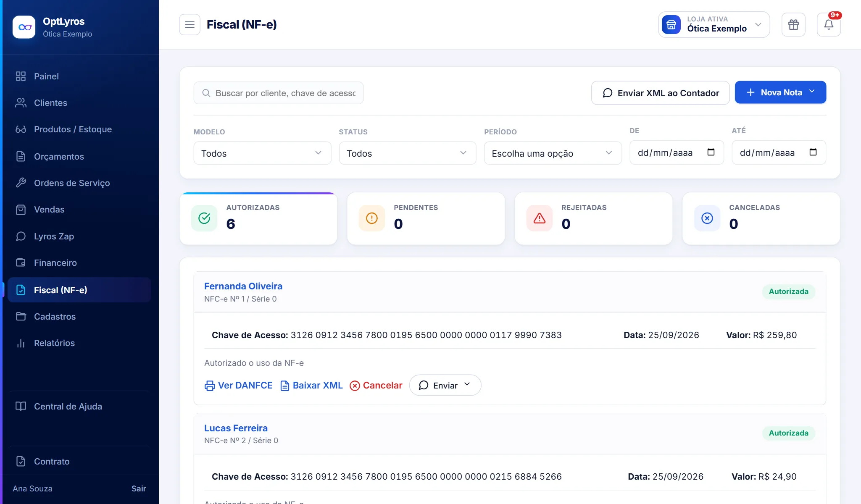Click the file icon beside Baixar XML
Screen dimensions: 861x504
284,386
